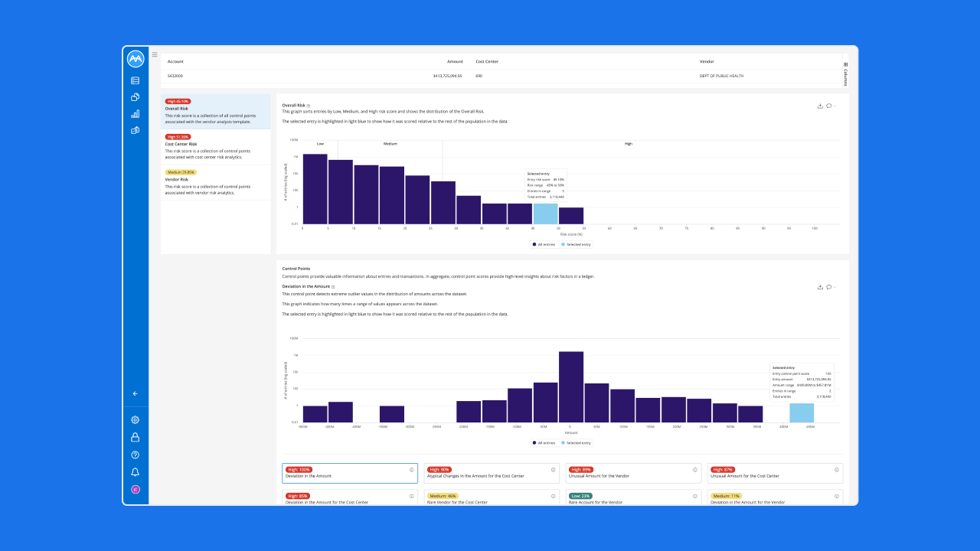Select the Overall Risk score panel
This screenshot has height=551, width=980.
point(216,112)
